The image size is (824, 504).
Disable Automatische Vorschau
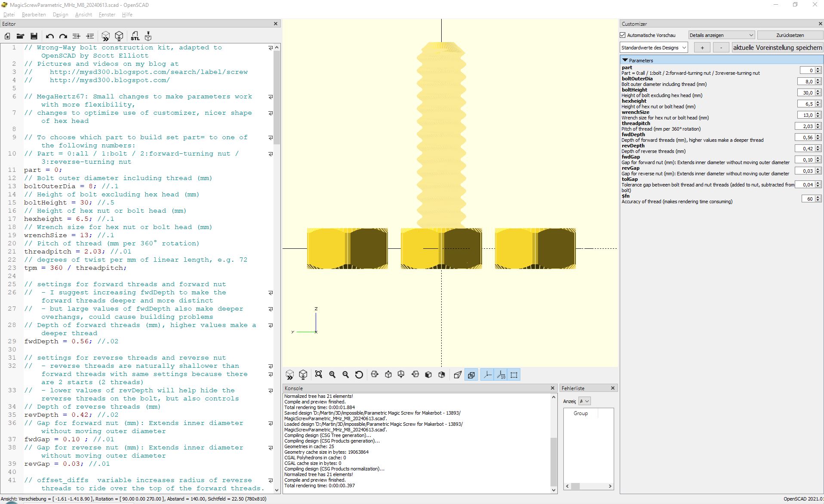[x=623, y=35]
